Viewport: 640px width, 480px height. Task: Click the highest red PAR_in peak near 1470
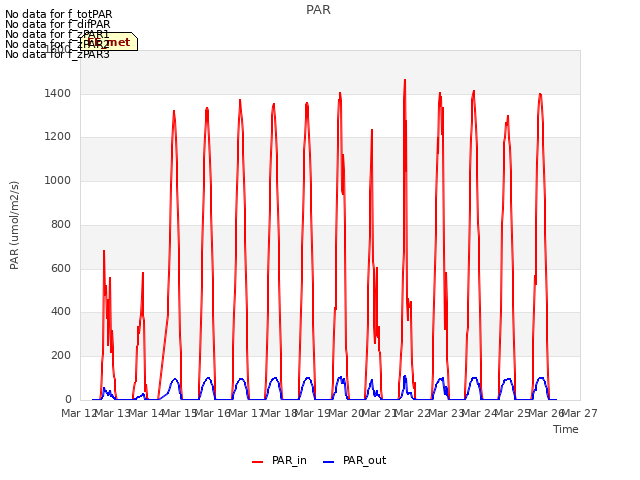pyautogui.click(x=405, y=80)
